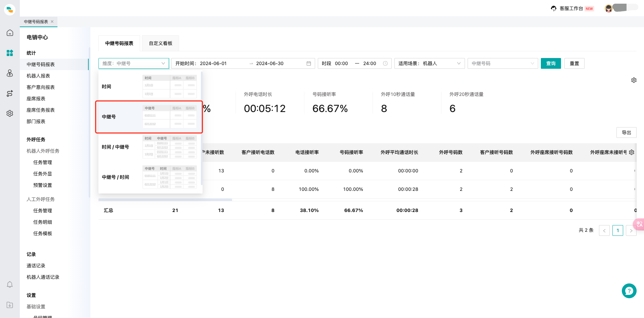Open the dashboard apps icon in left rail

[10, 53]
